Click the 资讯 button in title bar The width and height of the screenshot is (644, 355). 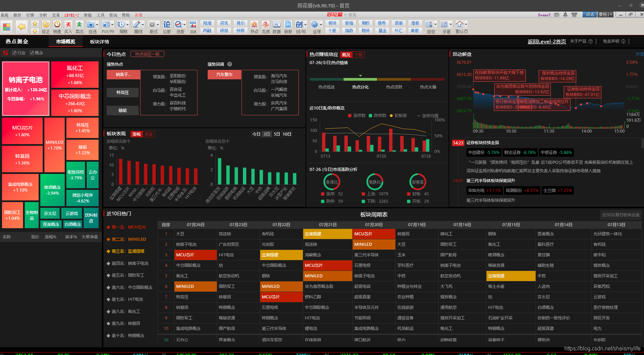(590, 15)
